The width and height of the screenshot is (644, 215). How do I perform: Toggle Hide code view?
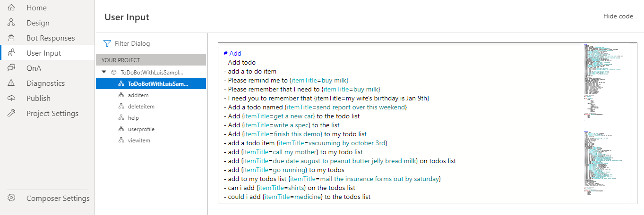click(x=618, y=17)
